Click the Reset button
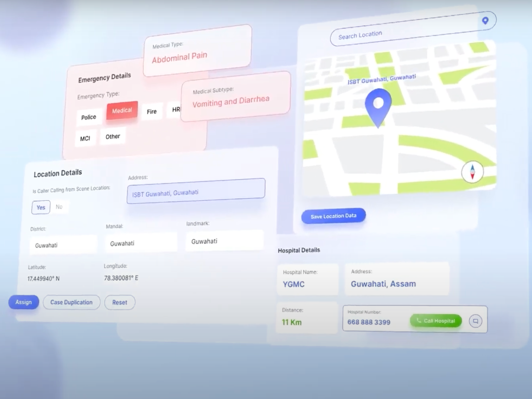This screenshot has width=532, height=399. 120,302
